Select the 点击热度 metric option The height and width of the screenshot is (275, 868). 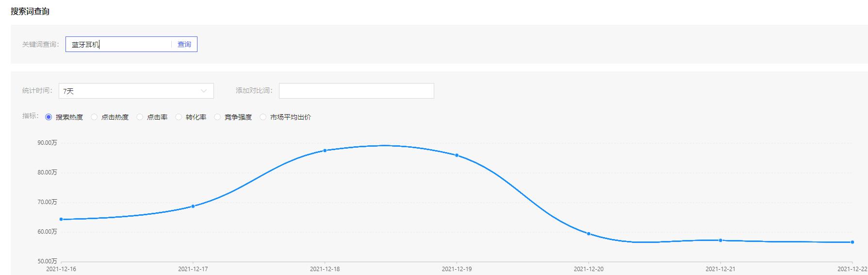[95, 117]
